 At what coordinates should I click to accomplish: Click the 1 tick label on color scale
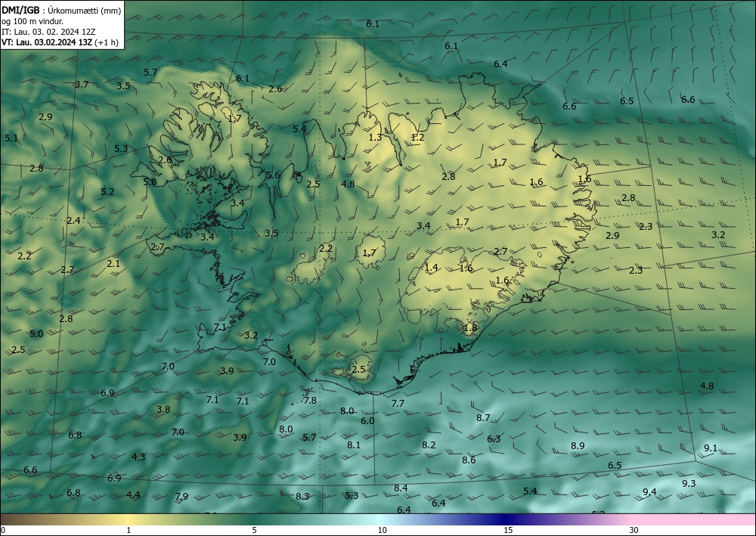click(x=129, y=530)
